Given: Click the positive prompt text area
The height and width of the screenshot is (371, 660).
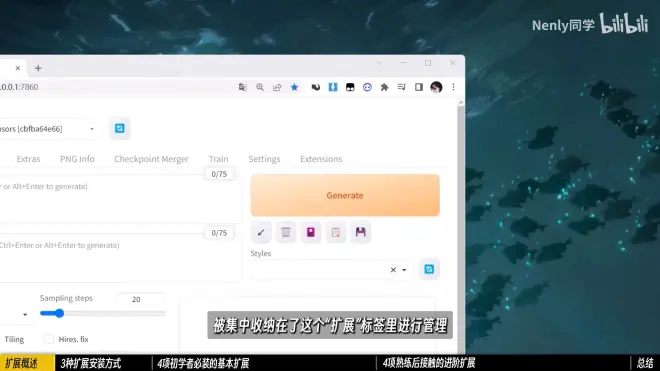Looking at the screenshot, I should pos(120,199).
